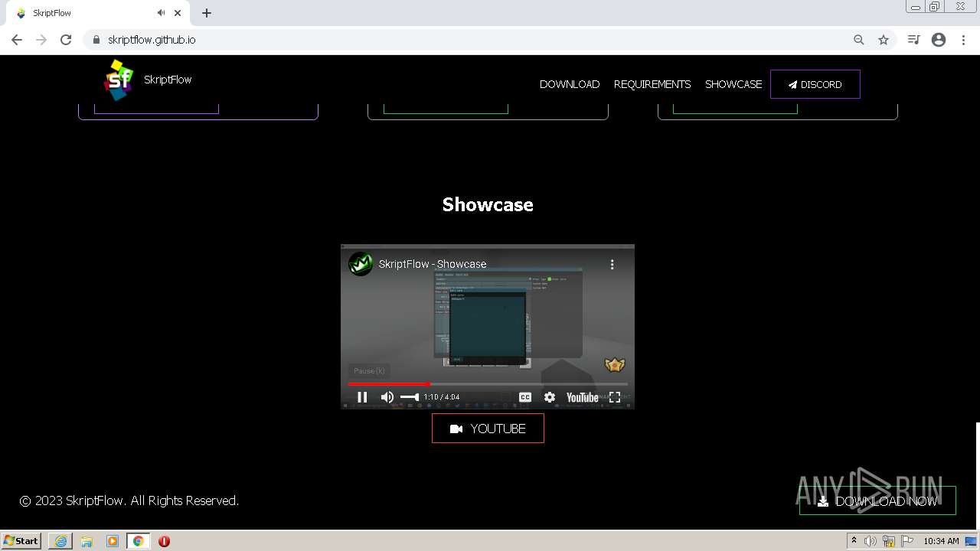This screenshot has height=551, width=980.
Task: Open the DOWNLOAD nav link
Action: click(x=570, y=84)
